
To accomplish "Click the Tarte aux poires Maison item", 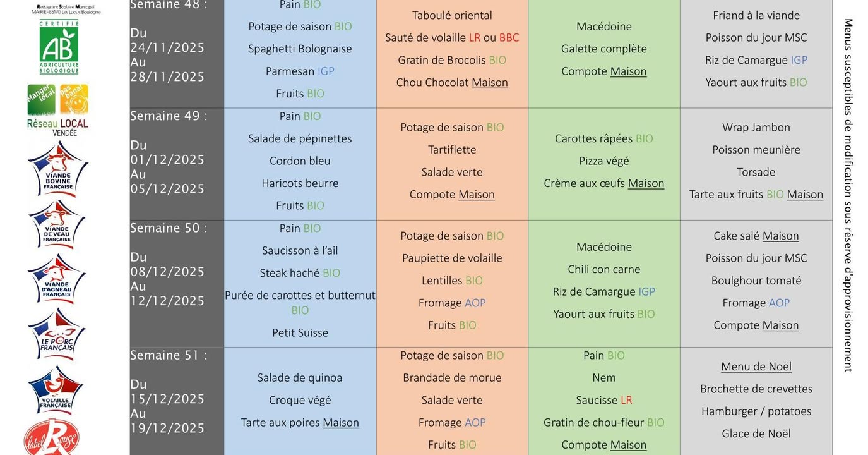I will coord(300,423).
